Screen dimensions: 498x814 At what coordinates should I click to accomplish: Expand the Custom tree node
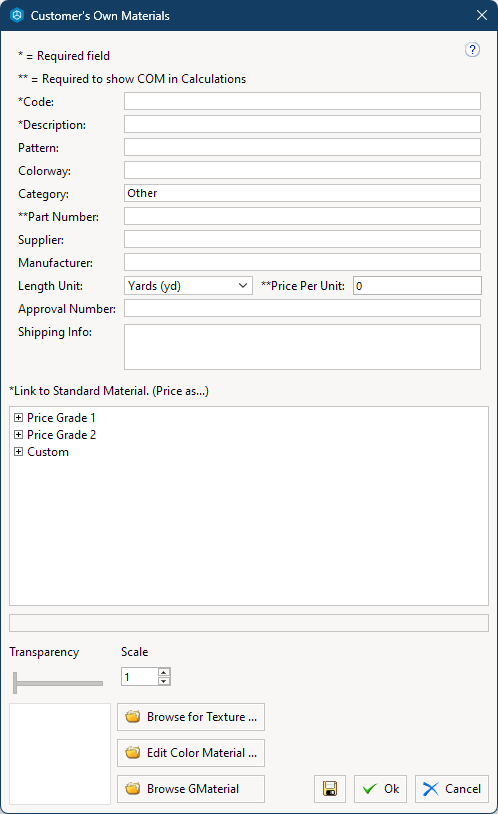pyautogui.click(x=19, y=452)
